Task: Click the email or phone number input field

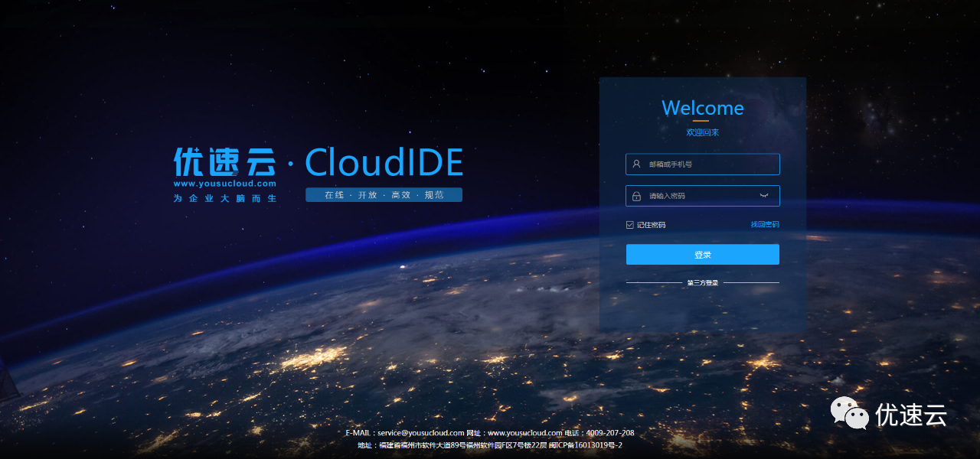Action: (703, 164)
